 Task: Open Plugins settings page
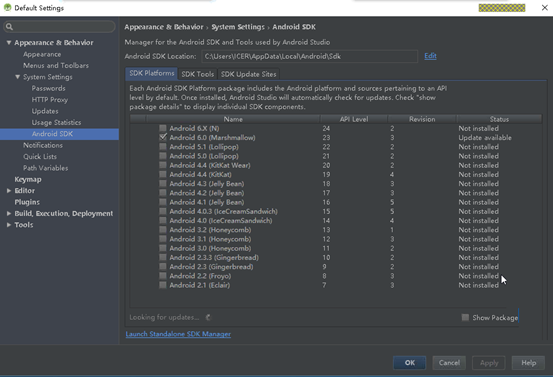pyautogui.click(x=27, y=202)
